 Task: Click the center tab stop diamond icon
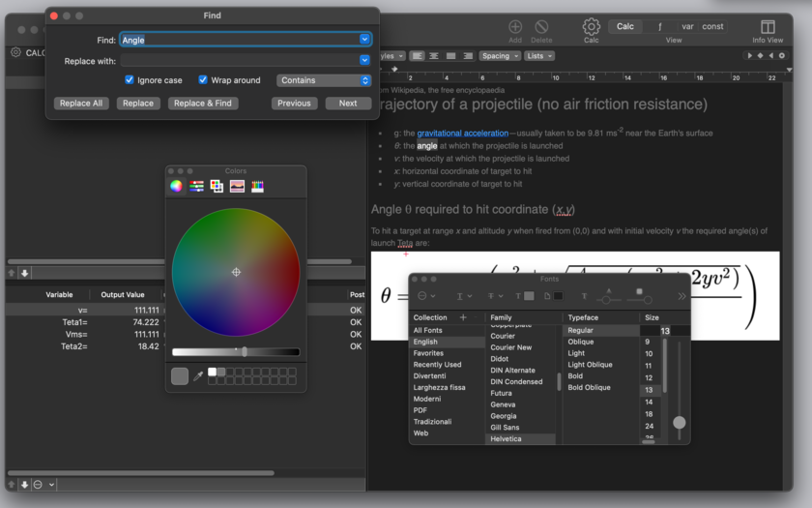point(760,55)
